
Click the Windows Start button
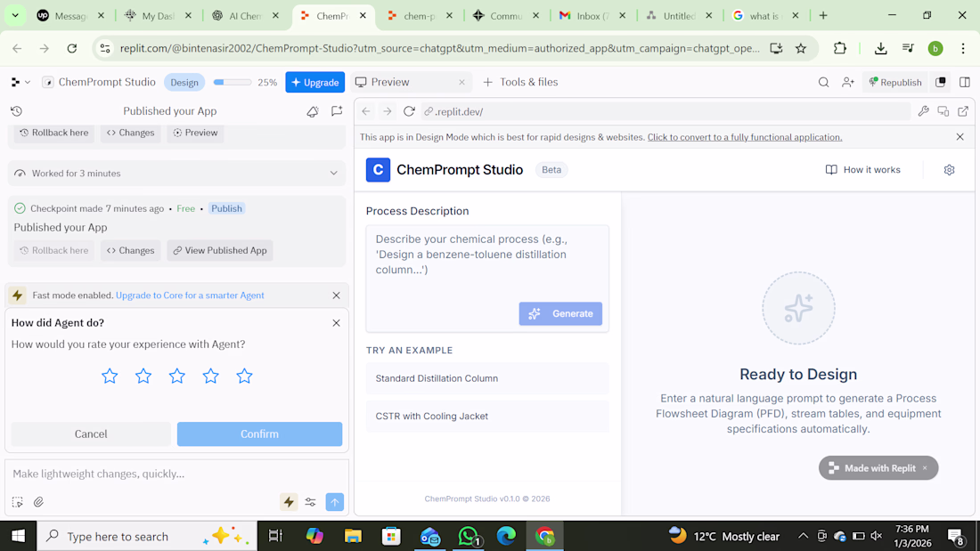[18, 536]
